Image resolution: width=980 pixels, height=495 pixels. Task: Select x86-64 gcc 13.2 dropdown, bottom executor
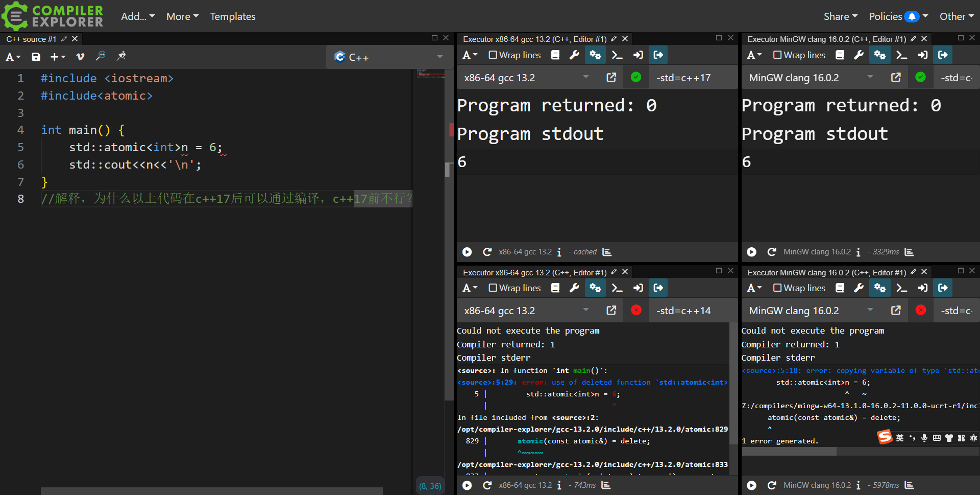pos(526,311)
